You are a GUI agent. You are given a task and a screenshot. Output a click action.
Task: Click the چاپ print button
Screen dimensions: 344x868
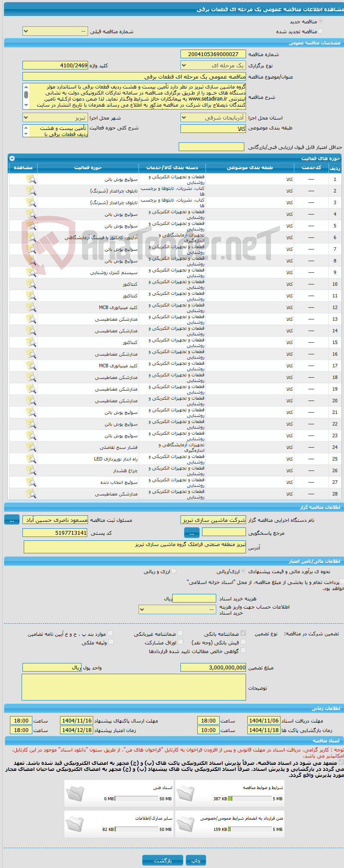196,860
